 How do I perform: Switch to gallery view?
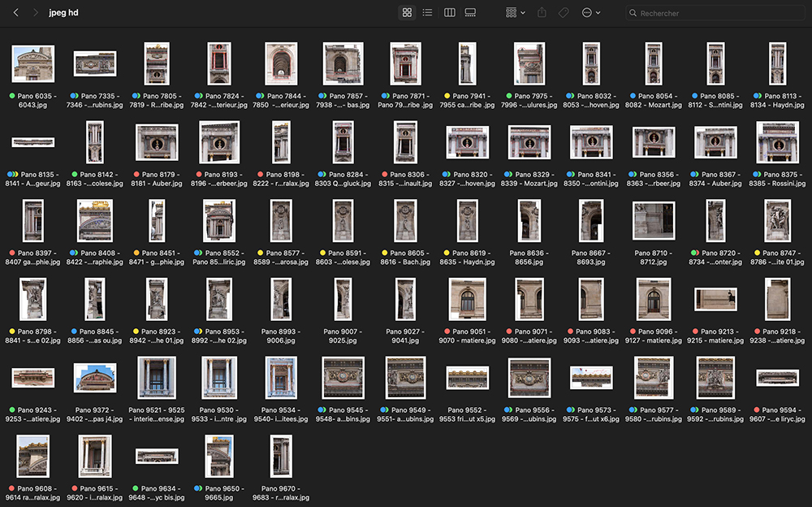[x=471, y=13]
